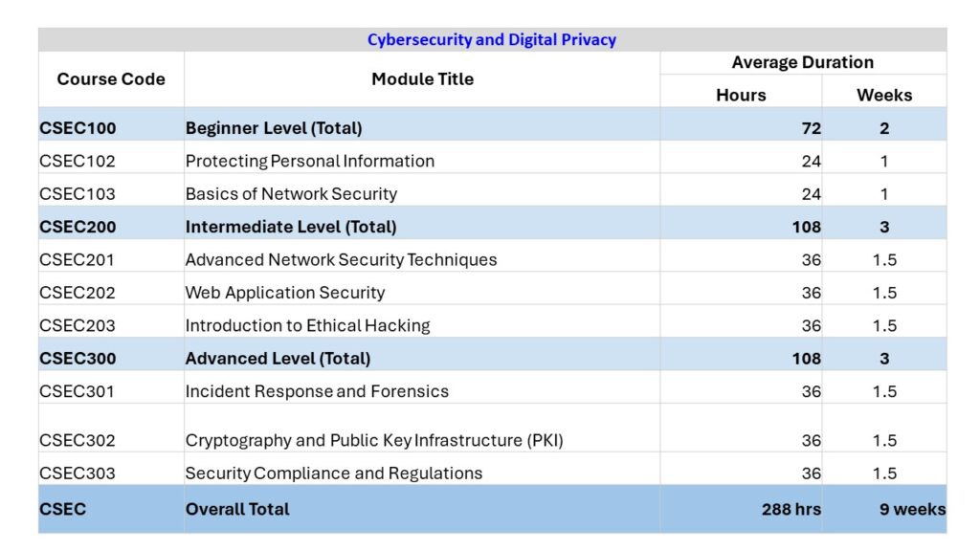Select the 'Basics of Network Security' cell
Viewport: 980px width, 551px height.
point(291,193)
